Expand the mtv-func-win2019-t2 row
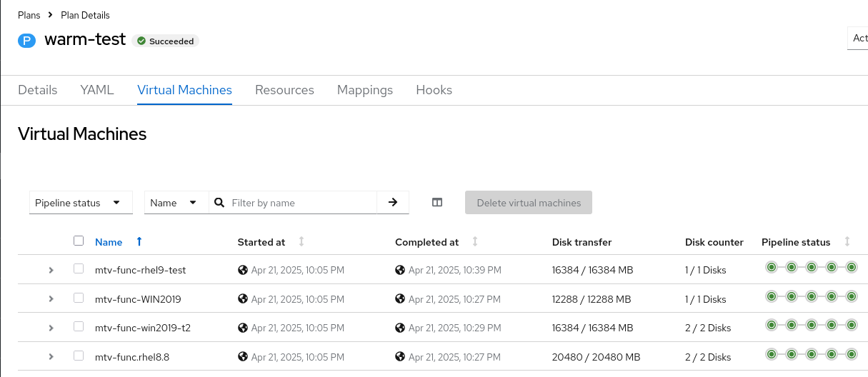 click(x=51, y=328)
